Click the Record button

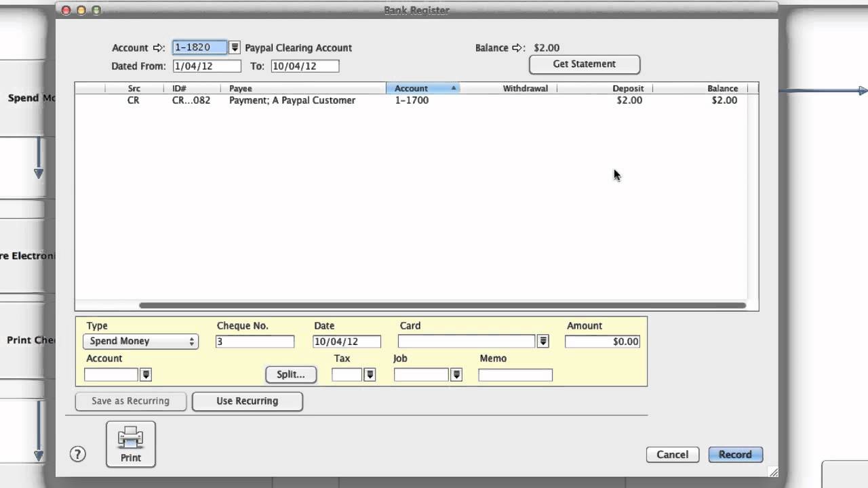736,455
